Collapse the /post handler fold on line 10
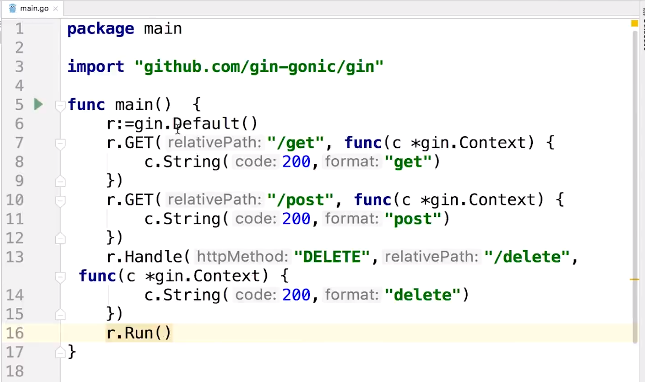The width and height of the screenshot is (645, 382). [x=60, y=201]
